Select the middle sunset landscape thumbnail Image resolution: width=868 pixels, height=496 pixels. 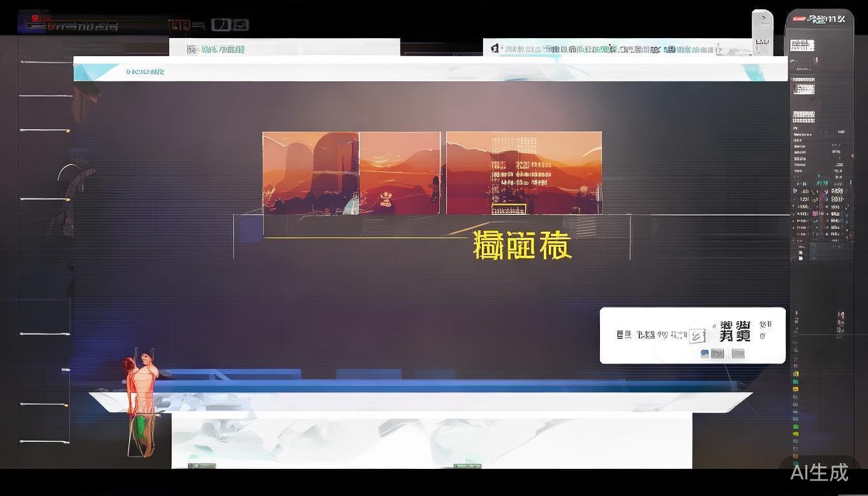[x=400, y=172]
